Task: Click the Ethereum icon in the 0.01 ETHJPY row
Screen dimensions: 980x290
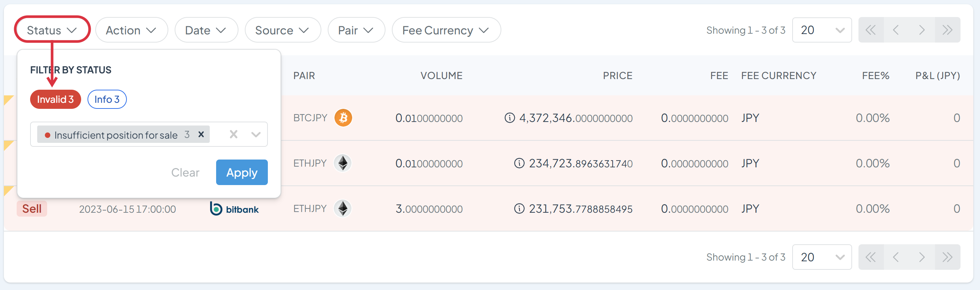Action: (x=342, y=163)
